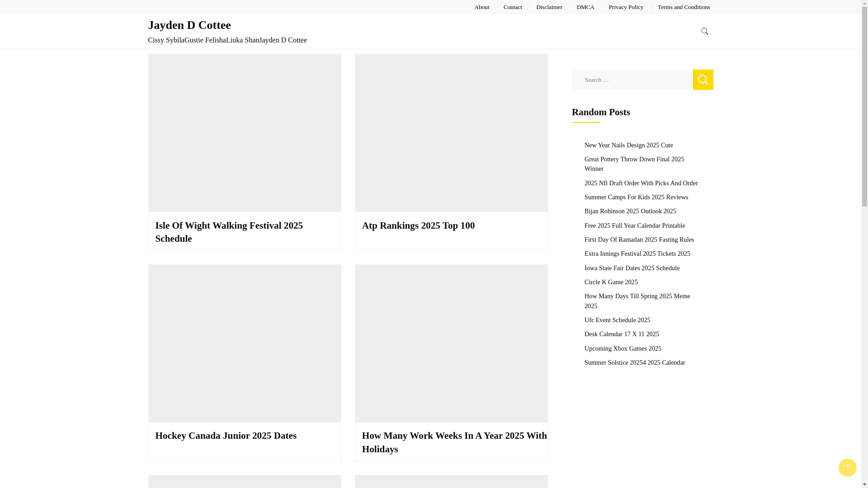The image size is (868, 488).
Task: Open the Privacy Policy page
Action: 626,7
